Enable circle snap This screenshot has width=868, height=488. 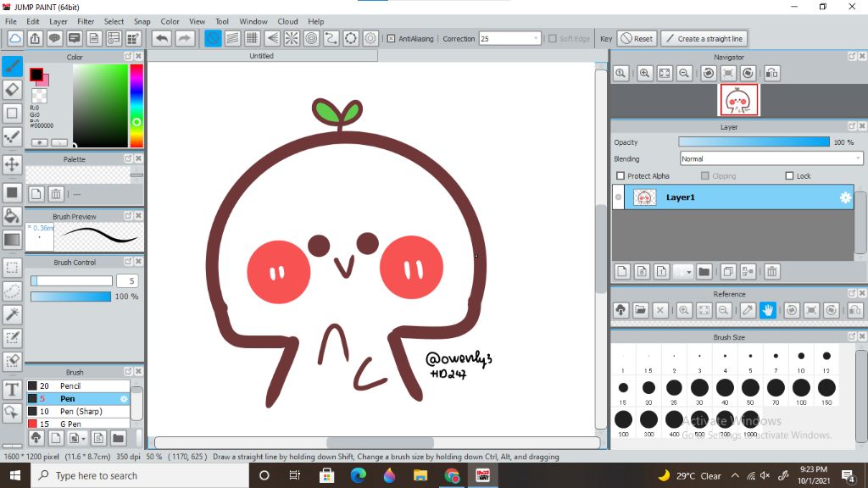coord(312,38)
